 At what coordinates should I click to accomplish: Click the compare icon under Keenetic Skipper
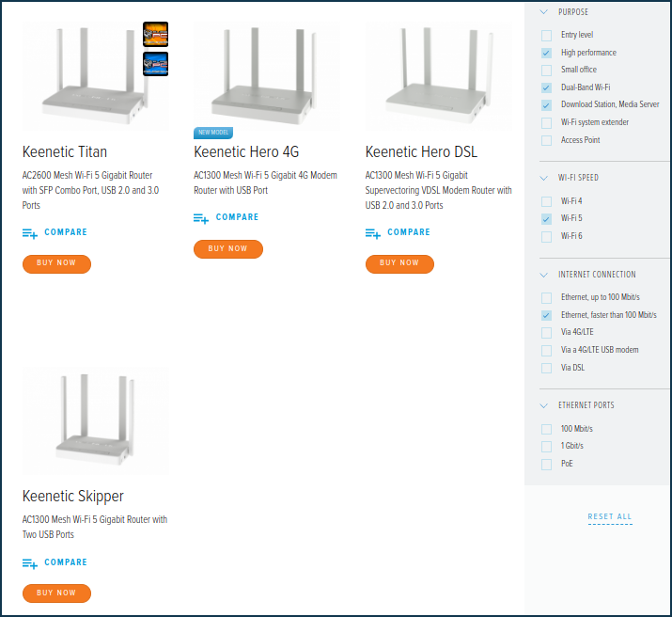(x=30, y=563)
